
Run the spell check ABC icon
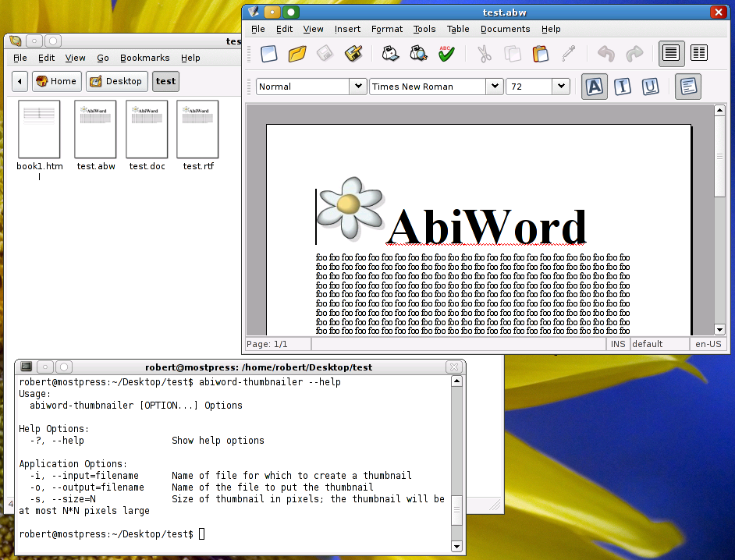coord(446,53)
